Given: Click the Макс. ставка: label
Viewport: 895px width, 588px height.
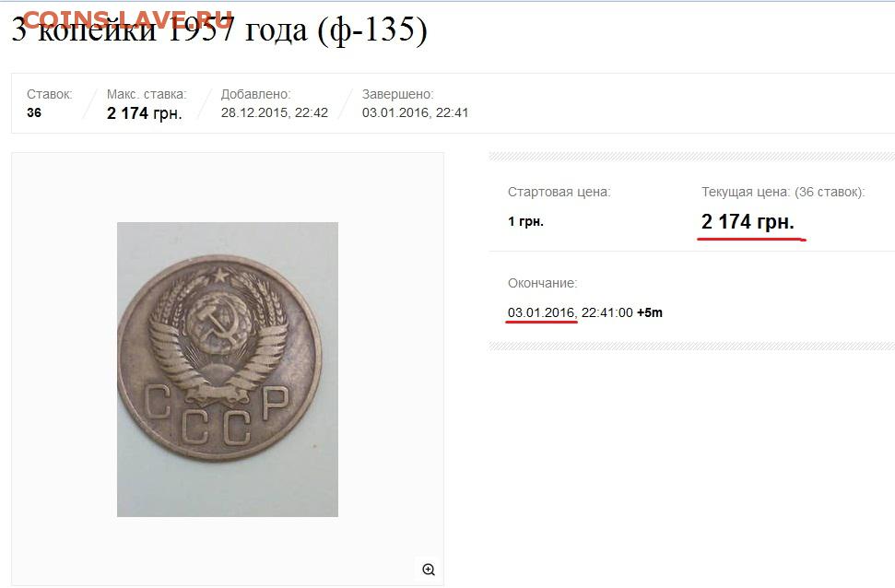Looking at the screenshot, I should coord(147,94).
